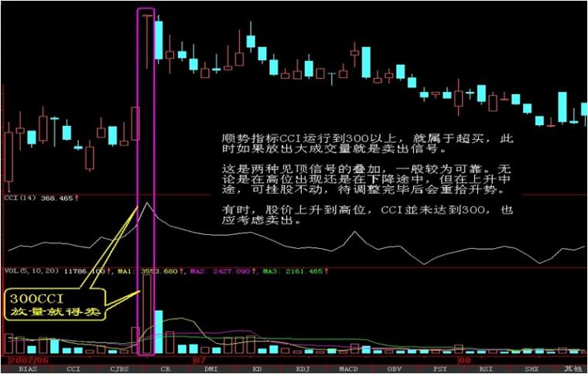Open the KD indicator tab

256,369
